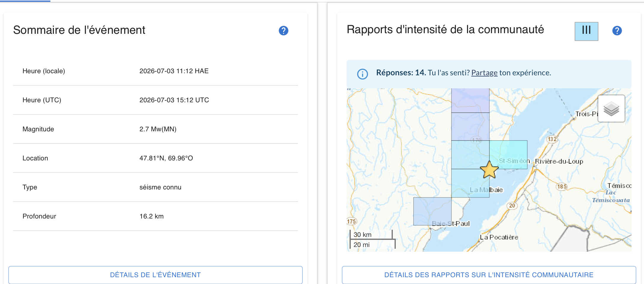Click the Rapports d'intensité de la communauté heading
This screenshot has height=284, width=644.
click(x=445, y=30)
